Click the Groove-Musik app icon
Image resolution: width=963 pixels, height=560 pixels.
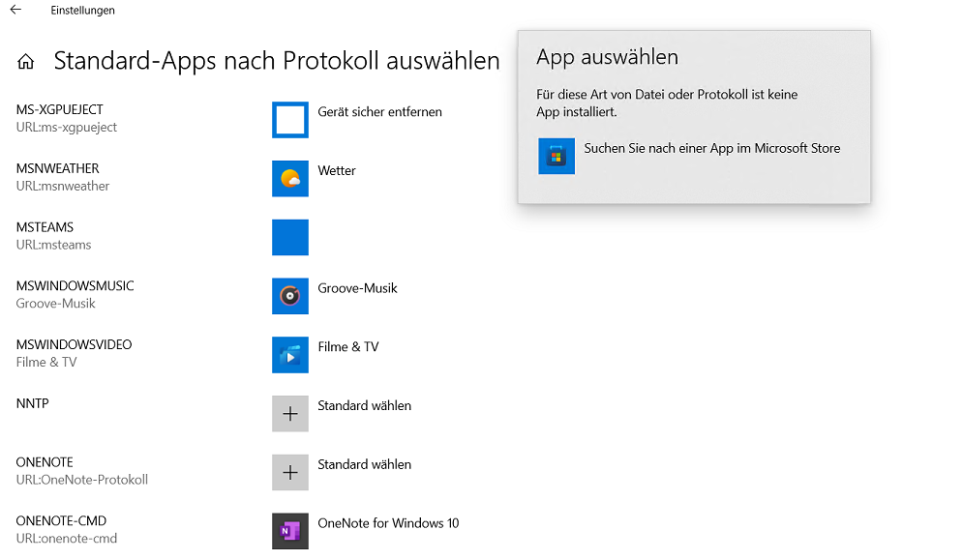pyautogui.click(x=290, y=296)
